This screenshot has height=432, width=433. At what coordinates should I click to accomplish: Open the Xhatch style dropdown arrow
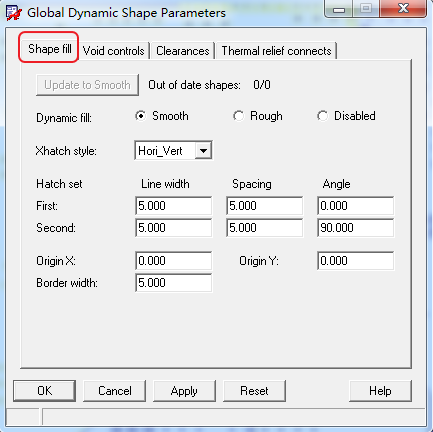click(x=203, y=151)
